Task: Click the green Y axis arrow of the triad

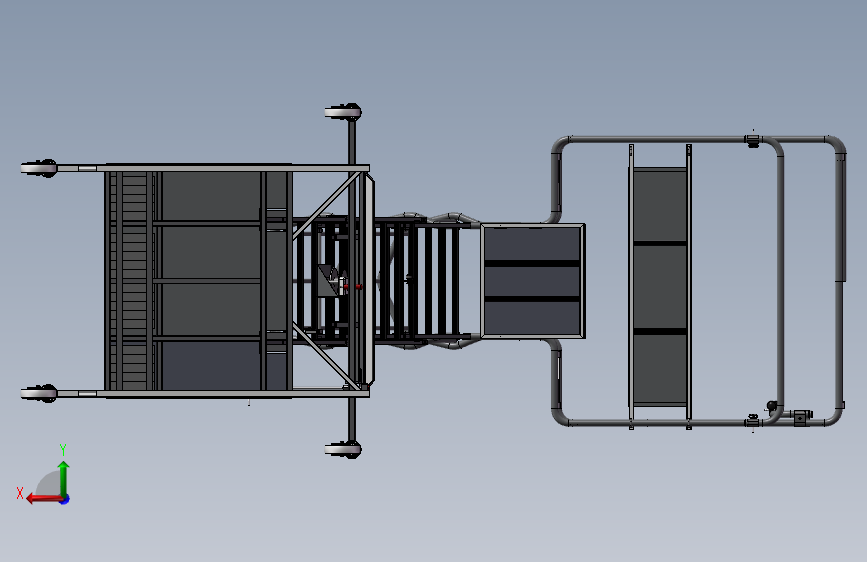Action: (x=64, y=478)
